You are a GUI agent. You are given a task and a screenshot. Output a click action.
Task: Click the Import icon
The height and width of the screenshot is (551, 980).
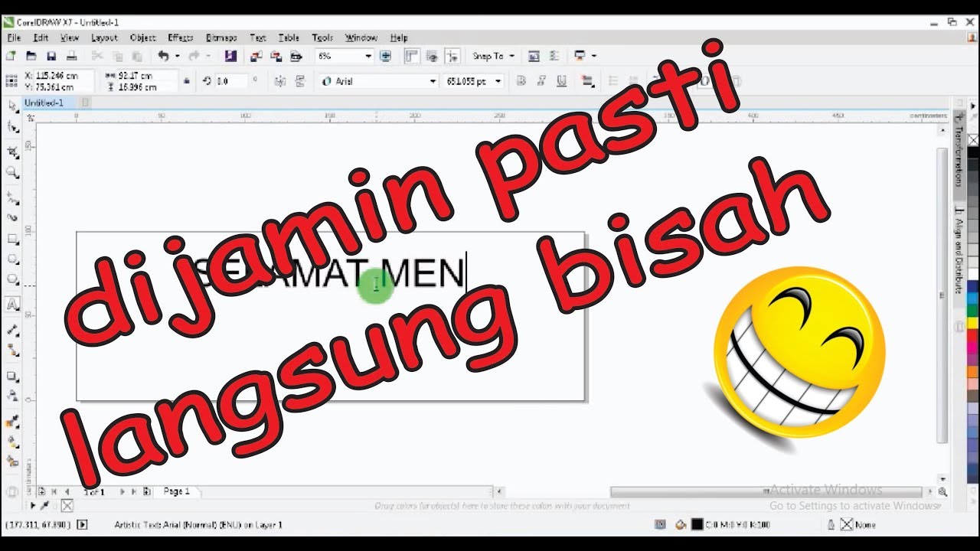[256, 56]
